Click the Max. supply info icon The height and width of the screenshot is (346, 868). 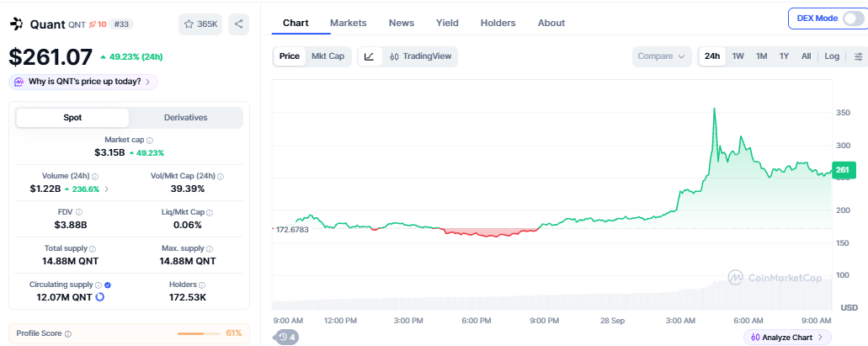click(x=211, y=249)
